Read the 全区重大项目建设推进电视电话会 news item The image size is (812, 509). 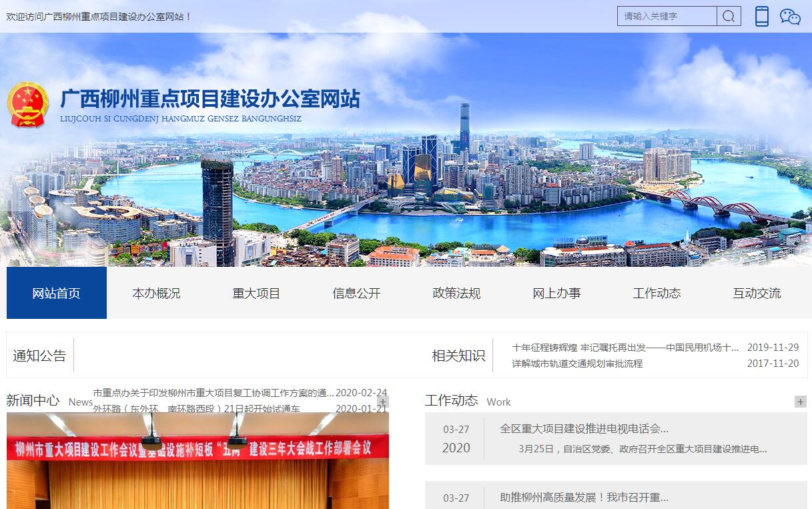click(x=584, y=429)
